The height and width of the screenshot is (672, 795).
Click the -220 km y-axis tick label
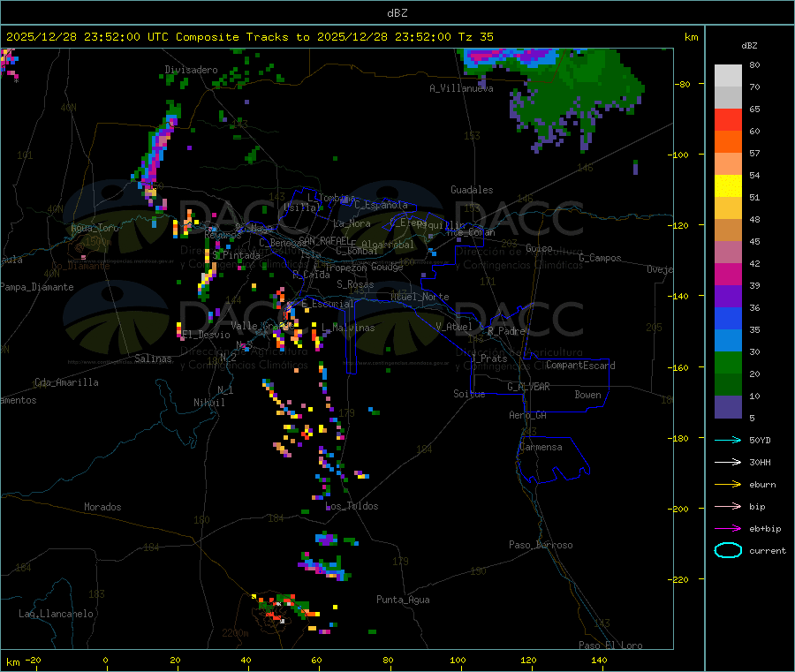(x=680, y=580)
